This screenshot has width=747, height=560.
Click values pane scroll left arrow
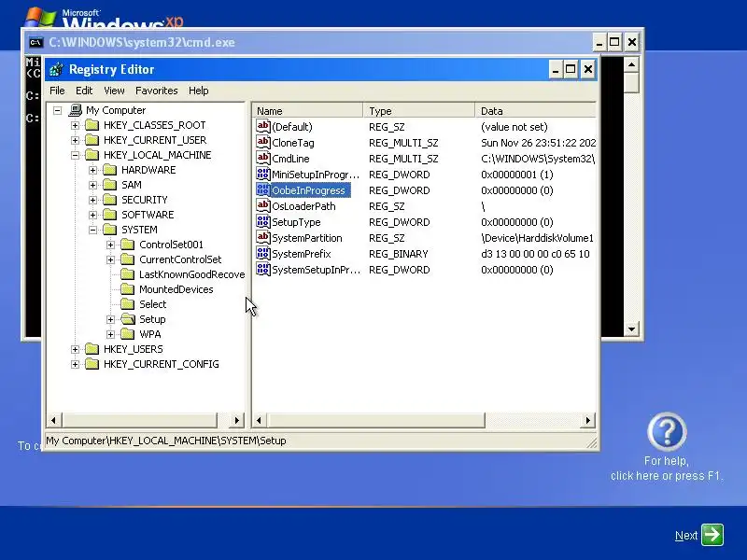(260, 420)
